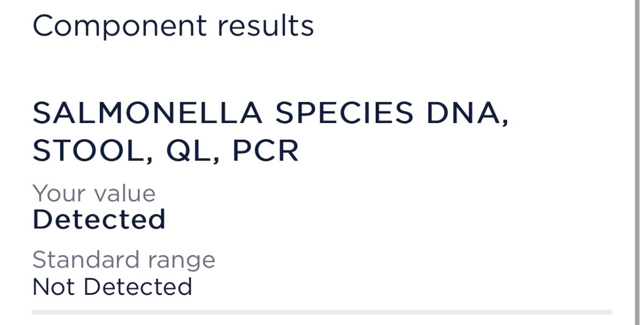Select the Your value label
Viewport: 644px width, 325px height.
tap(94, 193)
